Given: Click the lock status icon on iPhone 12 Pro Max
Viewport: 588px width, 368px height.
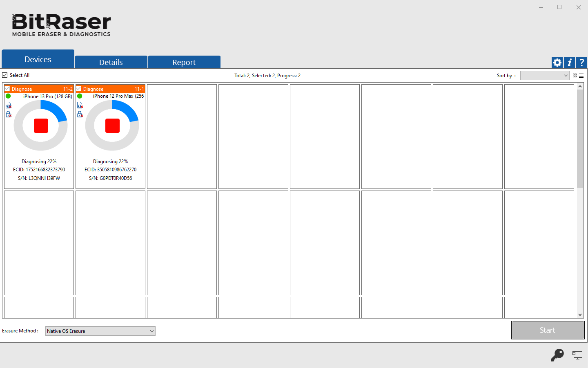Looking at the screenshot, I should coord(80,114).
